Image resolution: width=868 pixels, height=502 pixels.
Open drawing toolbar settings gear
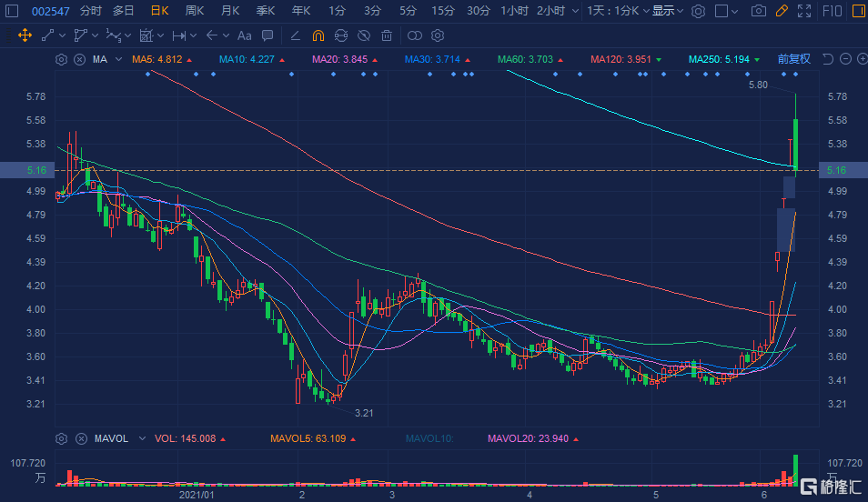pyautogui.click(x=438, y=36)
